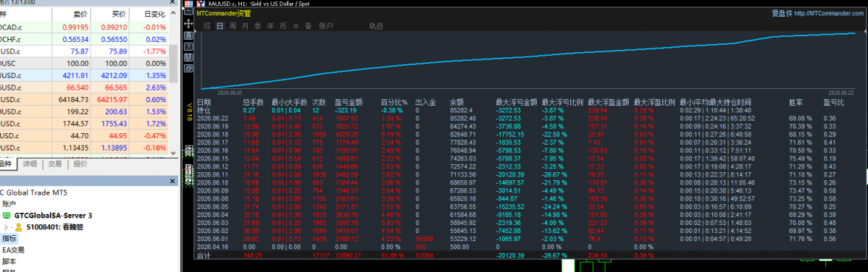Click the 持仓 positions row label

pos(204,110)
